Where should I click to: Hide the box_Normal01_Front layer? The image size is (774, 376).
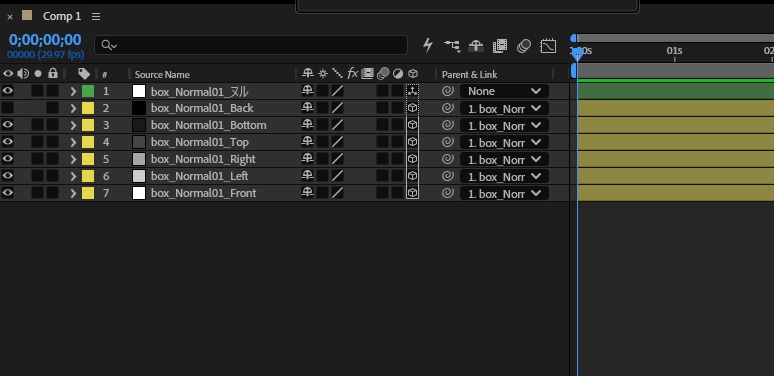tap(8, 193)
